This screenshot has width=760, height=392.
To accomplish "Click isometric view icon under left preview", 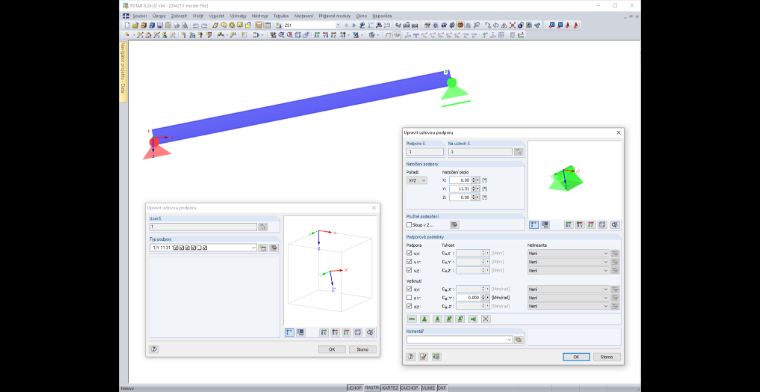I will click(358, 332).
